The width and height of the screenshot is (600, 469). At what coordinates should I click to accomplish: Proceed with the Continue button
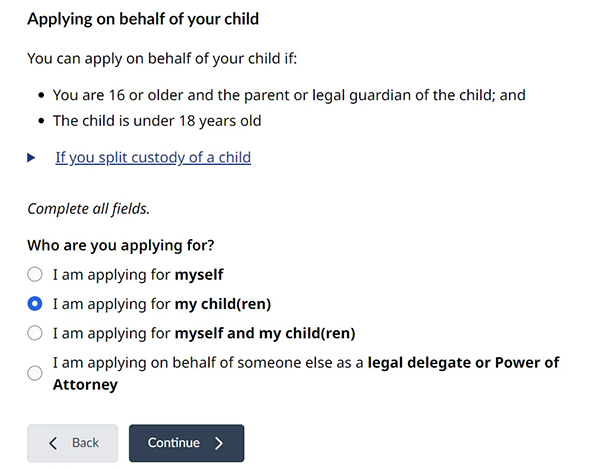pyautogui.click(x=186, y=443)
